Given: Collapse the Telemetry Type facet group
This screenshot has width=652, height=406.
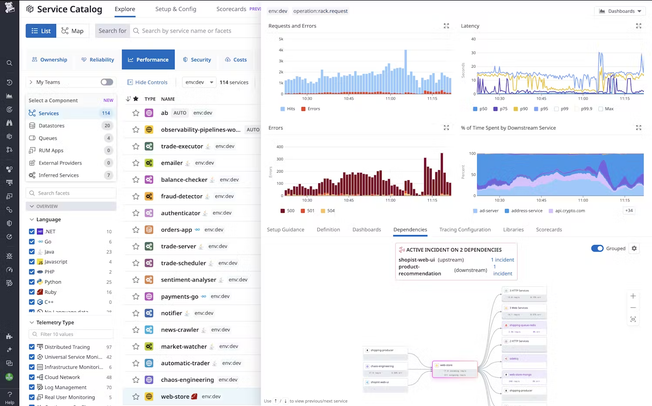Looking at the screenshot, I should click(30, 323).
